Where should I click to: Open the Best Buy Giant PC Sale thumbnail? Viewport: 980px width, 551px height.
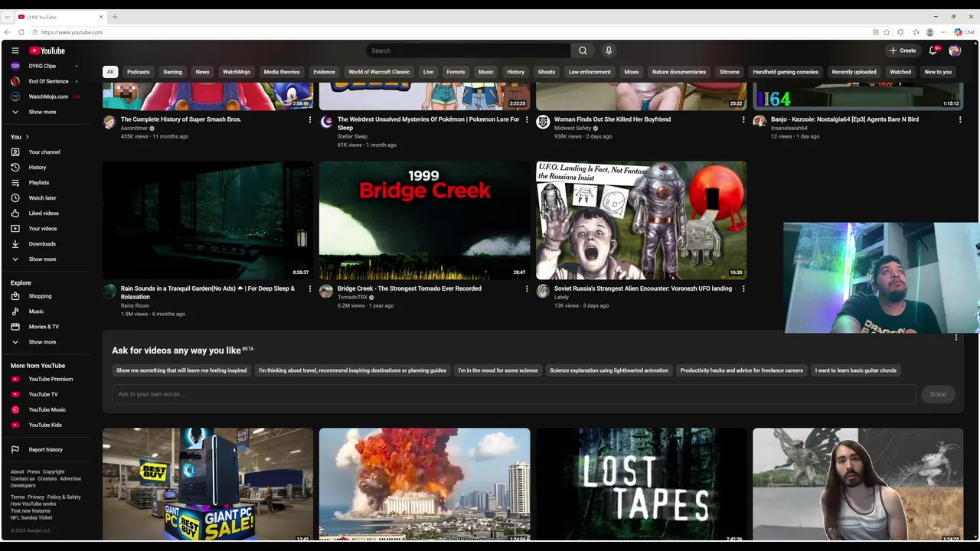pos(207,484)
